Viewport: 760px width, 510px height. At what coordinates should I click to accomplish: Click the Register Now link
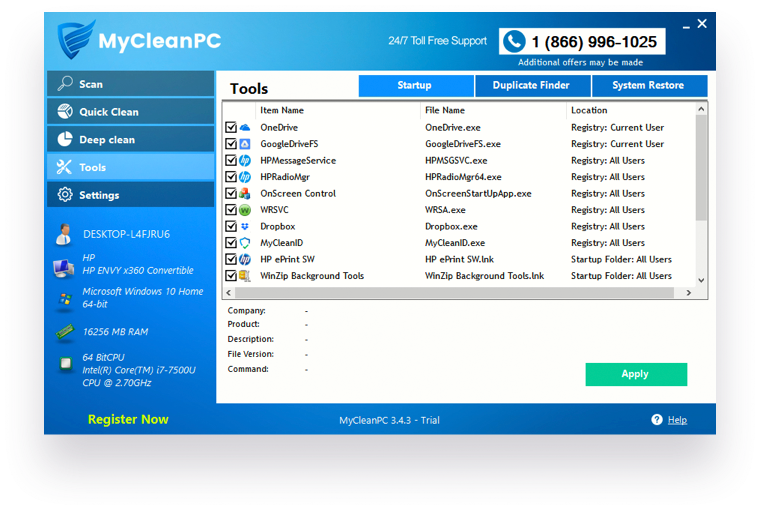tap(128, 419)
